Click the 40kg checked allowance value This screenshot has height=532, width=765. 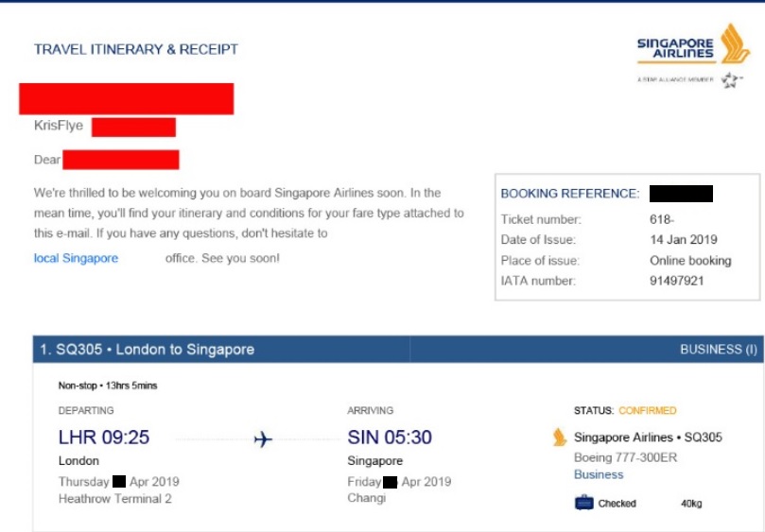[x=691, y=504]
